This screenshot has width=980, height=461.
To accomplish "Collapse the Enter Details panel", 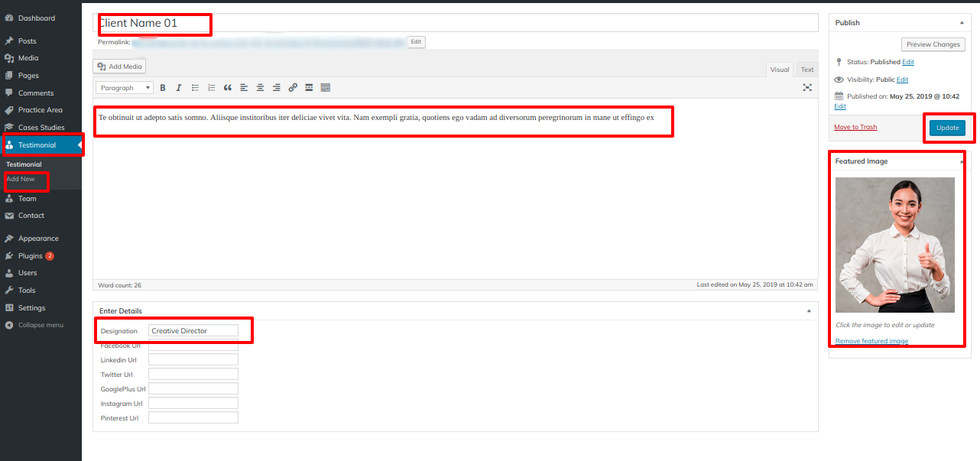I will (809, 311).
